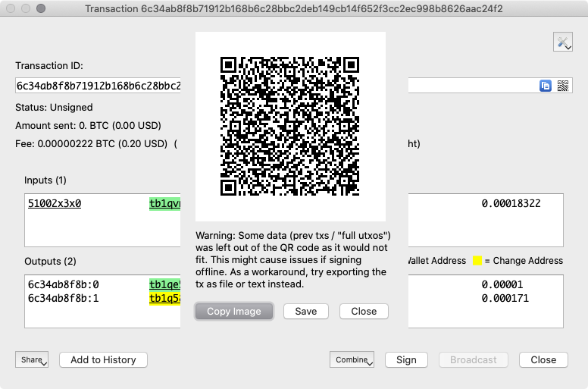Click the green tb1qv input address
The height and width of the screenshot is (389, 588).
tap(164, 203)
